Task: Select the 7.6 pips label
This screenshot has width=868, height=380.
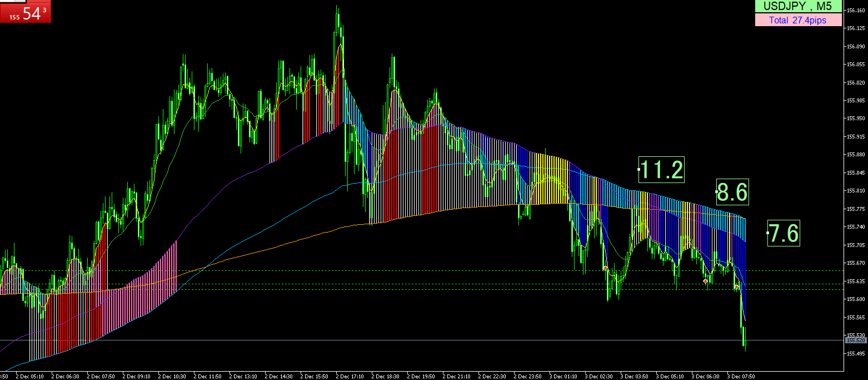Action: coord(784,233)
